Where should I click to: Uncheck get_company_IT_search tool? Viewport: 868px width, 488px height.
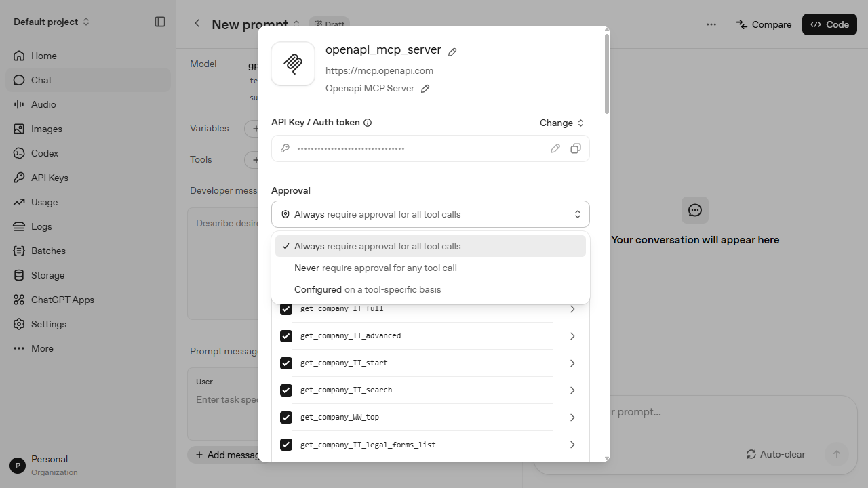pos(286,390)
